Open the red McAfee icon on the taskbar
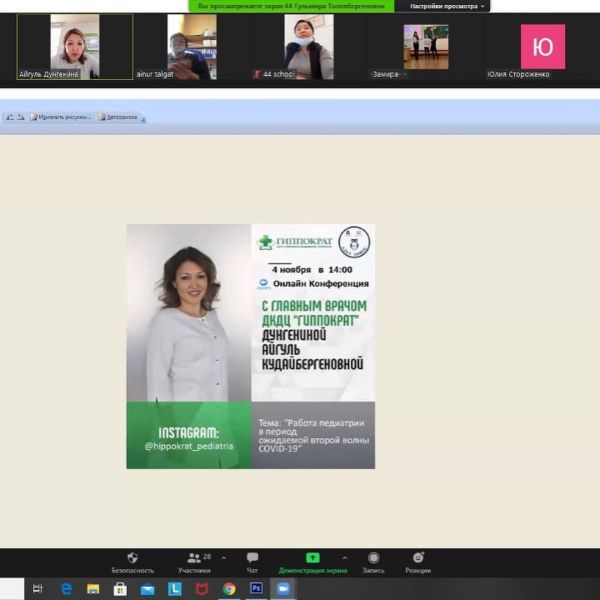The image size is (600, 600). pos(202,589)
